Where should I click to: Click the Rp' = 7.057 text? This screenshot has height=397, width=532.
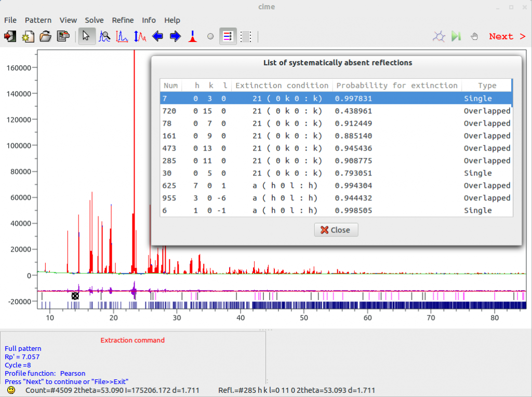coord(22,357)
